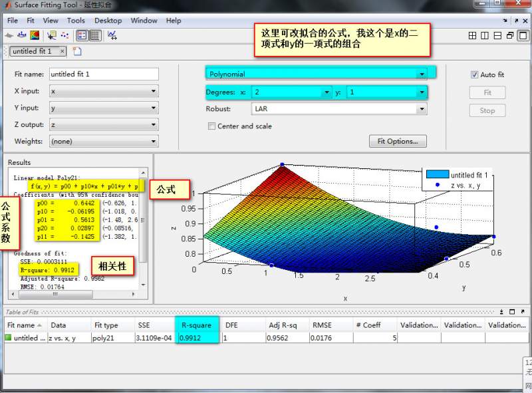Click the Stop button

coord(487,110)
